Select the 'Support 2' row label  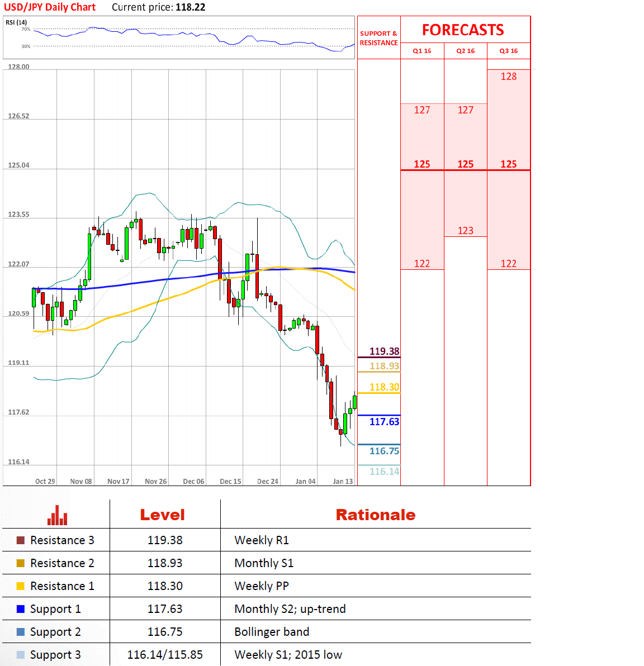55,632
